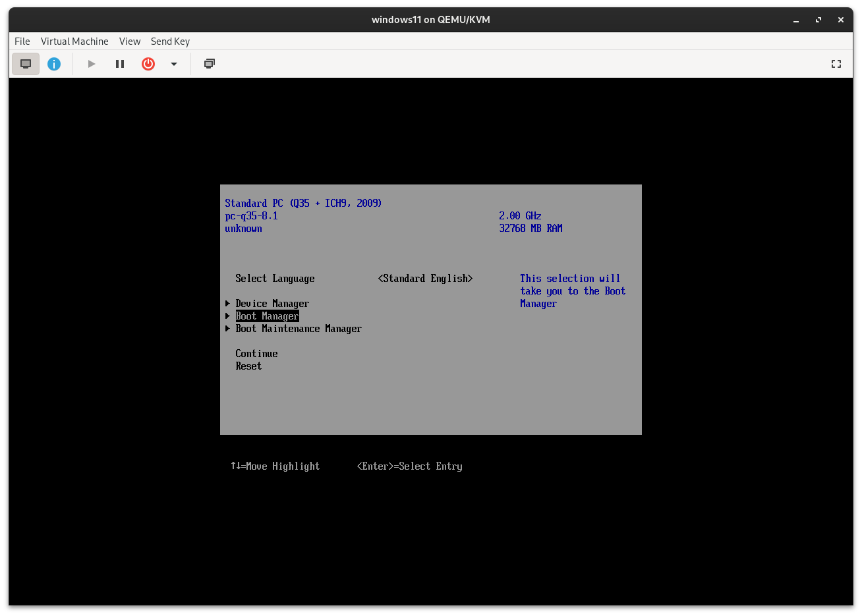Click the arrow beside Boot Manager
The image size is (862, 616).
point(227,316)
